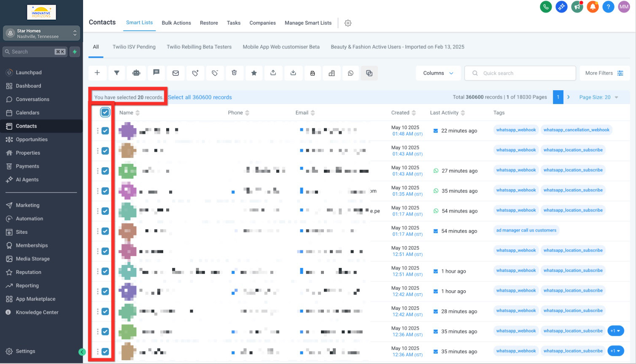636x364 pixels.
Task: Open the megaphone announcements icon
Action: click(x=577, y=7)
